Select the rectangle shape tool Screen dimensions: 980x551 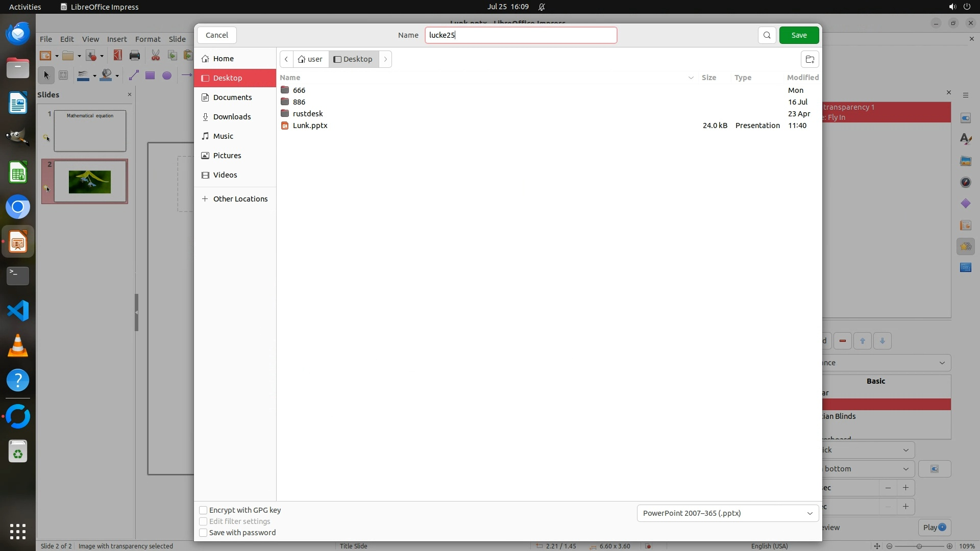[x=150, y=76]
